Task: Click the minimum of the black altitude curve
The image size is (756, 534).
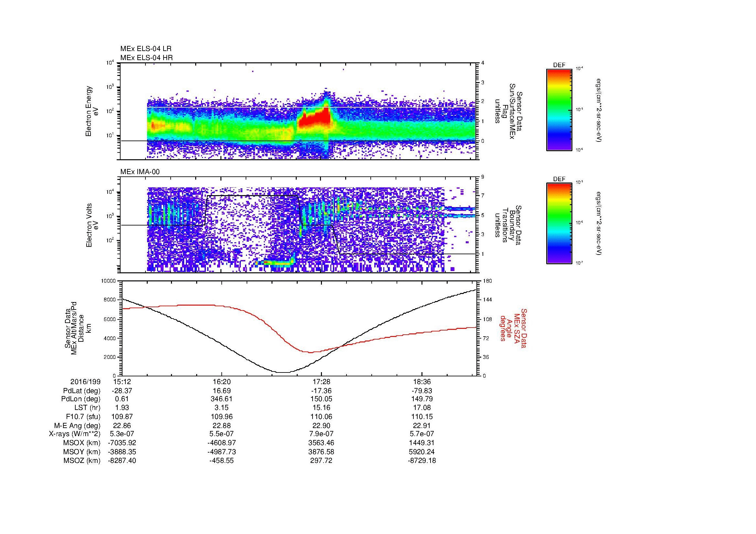Action: pos(282,372)
